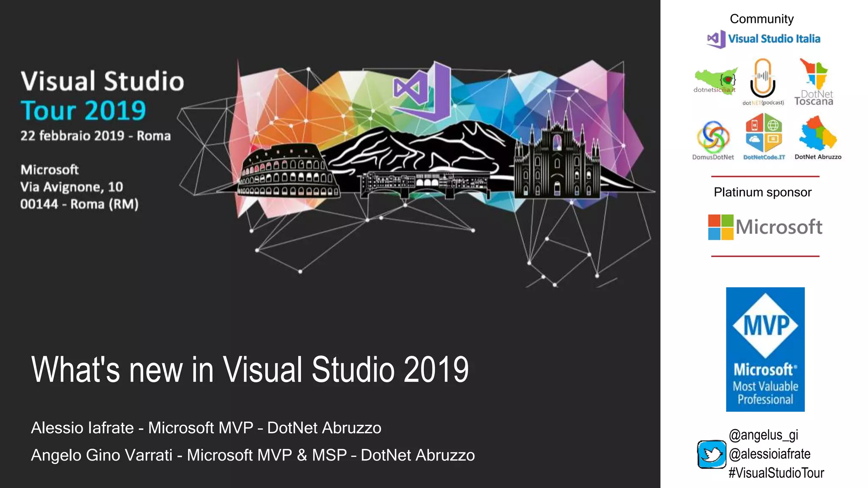
Task: Click the MVP Most Valuable Professional badge
Action: point(765,349)
